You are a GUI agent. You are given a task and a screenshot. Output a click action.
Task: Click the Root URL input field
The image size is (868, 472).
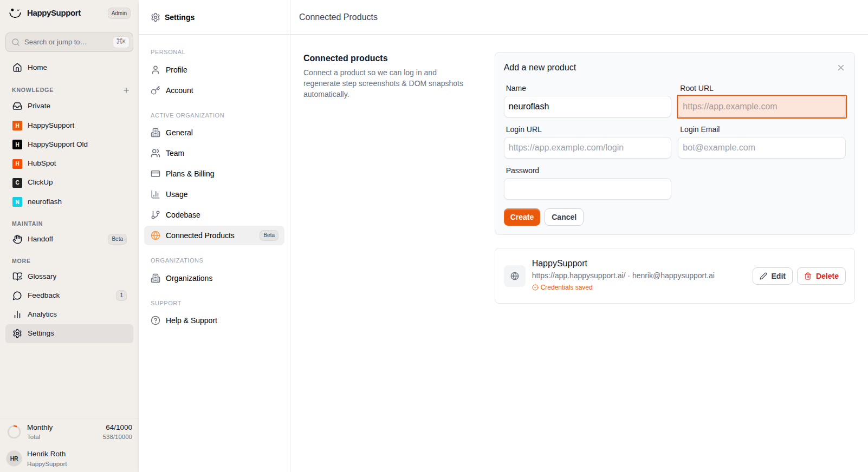tap(762, 107)
